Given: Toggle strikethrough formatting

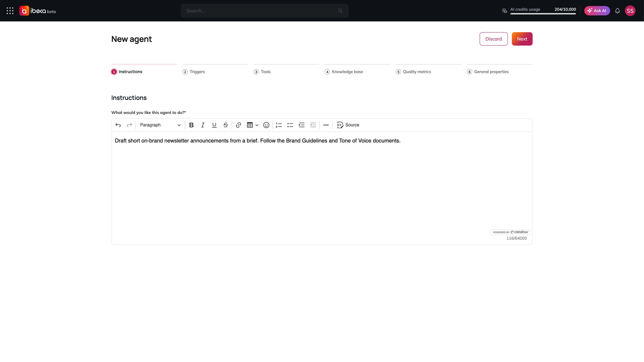Looking at the screenshot, I should point(226,125).
